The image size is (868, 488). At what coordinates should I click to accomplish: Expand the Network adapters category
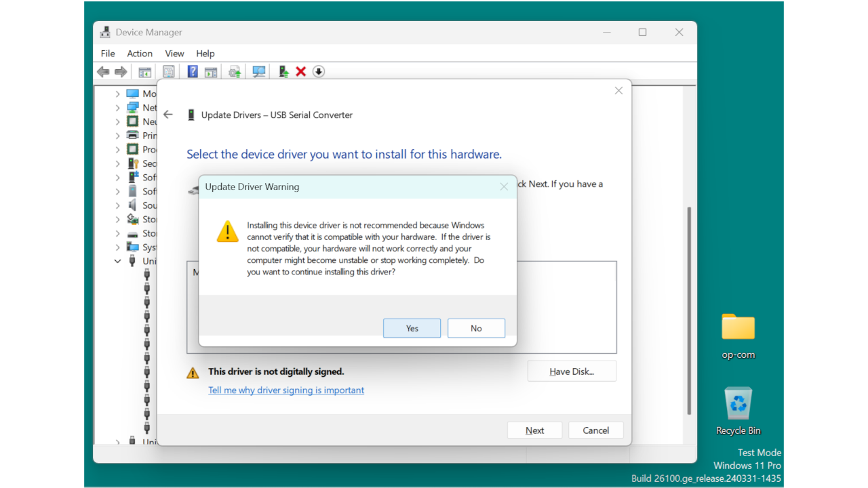pyautogui.click(x=117, y=107)
